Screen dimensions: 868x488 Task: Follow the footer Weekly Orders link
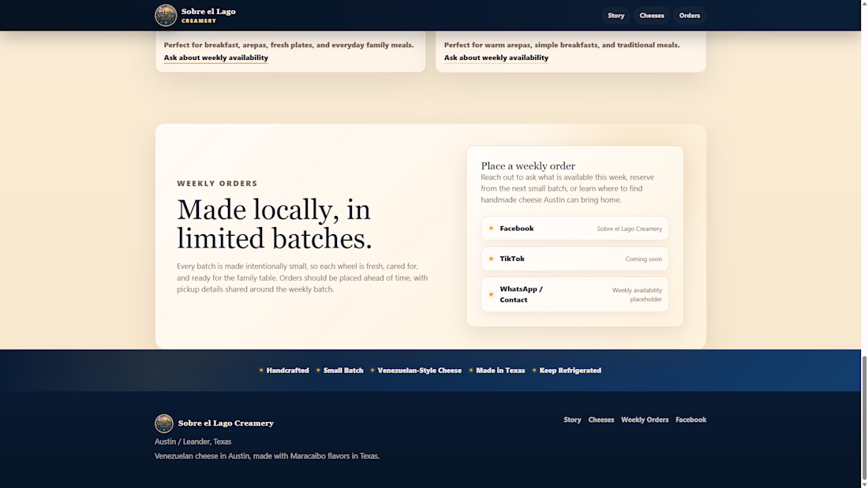(645, 420)
